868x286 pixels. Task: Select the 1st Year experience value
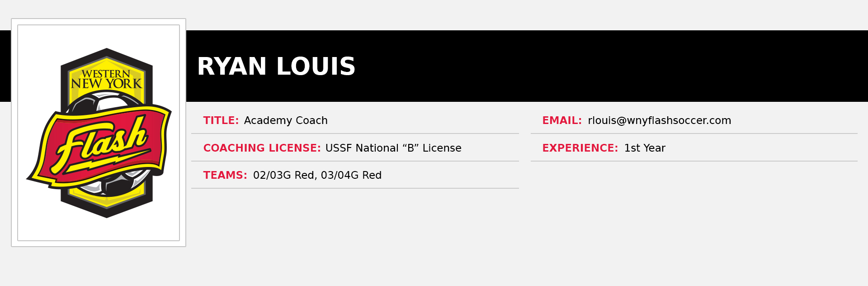pos(645,148)
